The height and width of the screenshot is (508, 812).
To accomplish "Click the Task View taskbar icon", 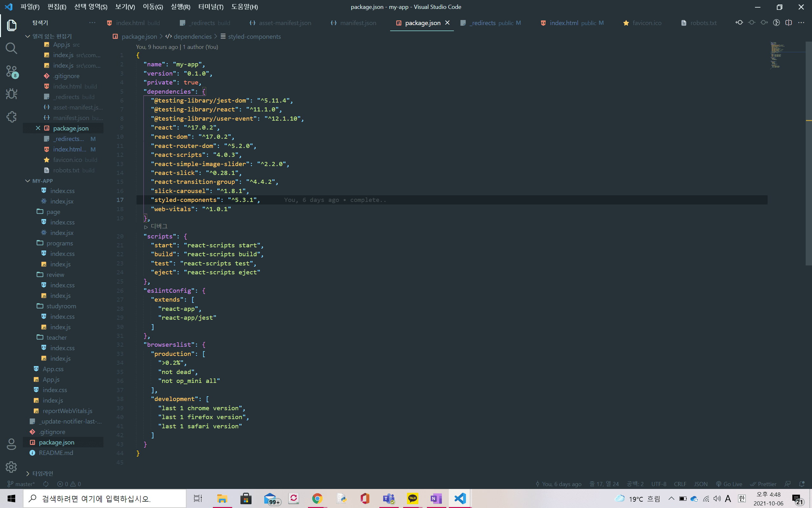I will click(x=198, y=498).
